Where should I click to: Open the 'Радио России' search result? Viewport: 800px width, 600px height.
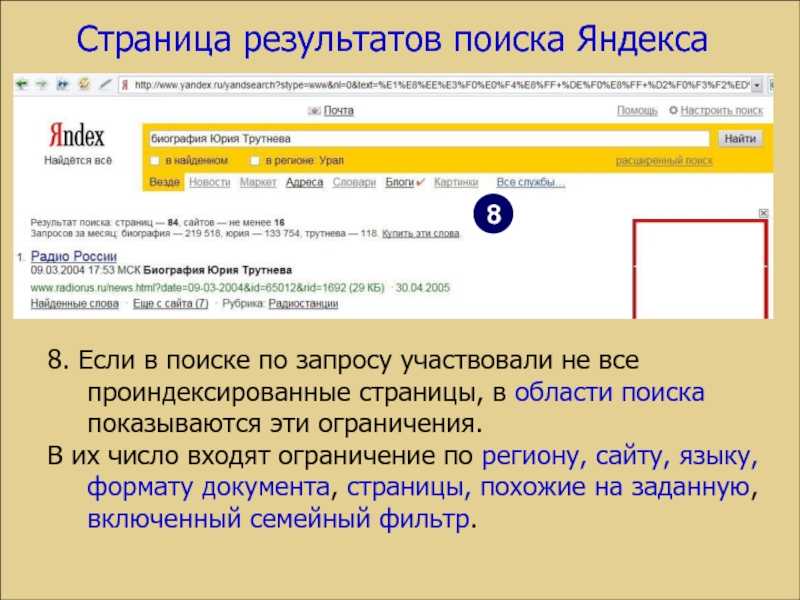74,256
